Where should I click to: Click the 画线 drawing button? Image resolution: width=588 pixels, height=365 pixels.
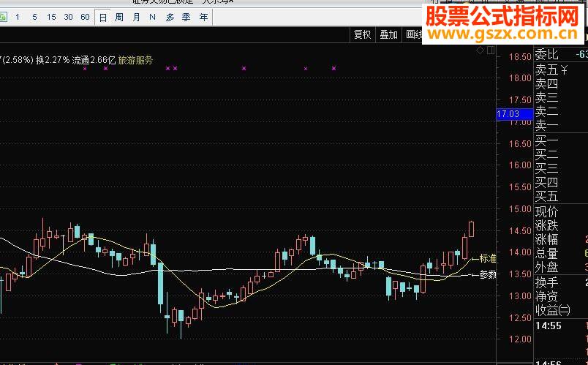tap(414, 35)
